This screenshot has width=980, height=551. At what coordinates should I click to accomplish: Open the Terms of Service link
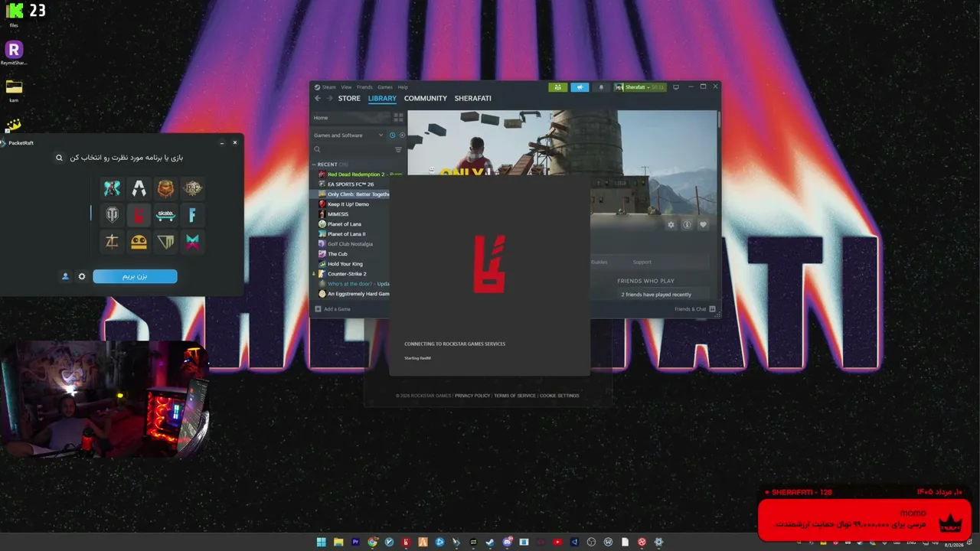[514, 396]
